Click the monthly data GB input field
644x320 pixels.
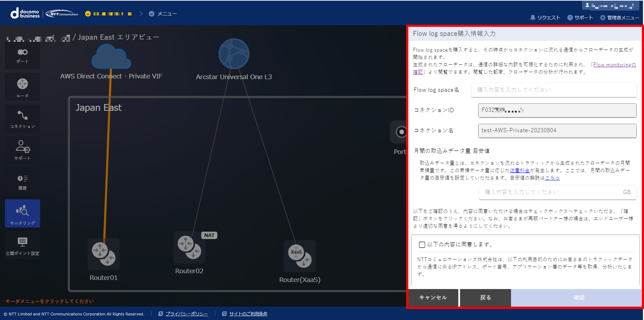(x=557, y=192)
